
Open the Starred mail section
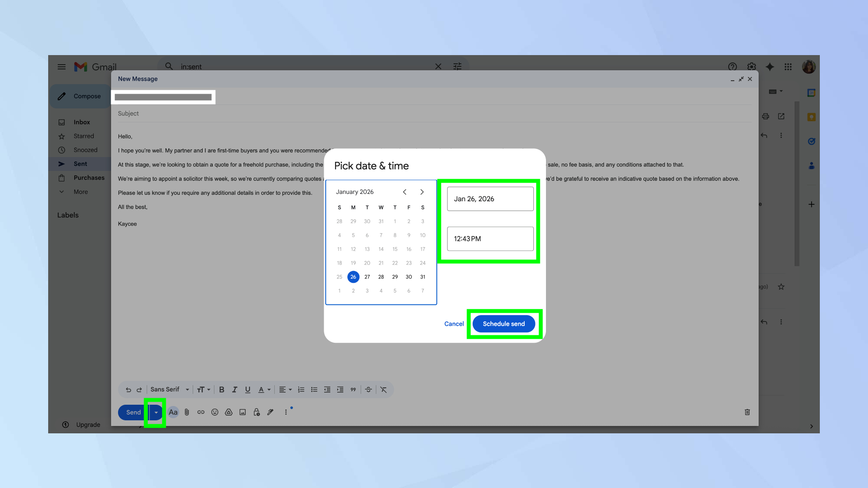[x=84, y=136]
